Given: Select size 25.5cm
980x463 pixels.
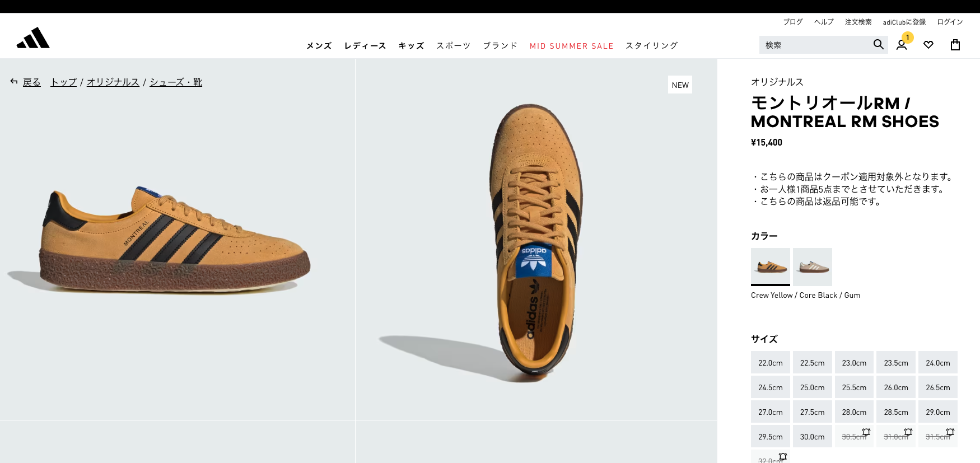Looking at the screenshot, I should point(854,387).
